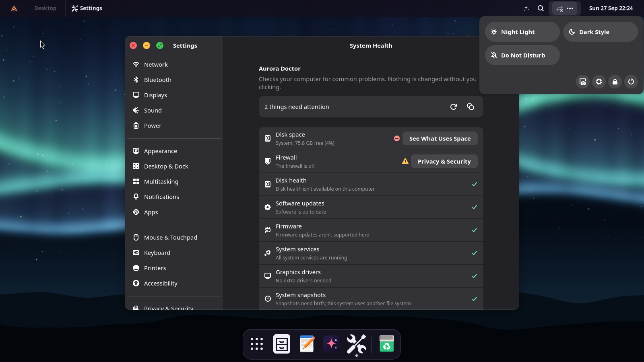This screenshot has height=362, width=644.
Task: Open Sound settings
Action: [x=174, y=110]
